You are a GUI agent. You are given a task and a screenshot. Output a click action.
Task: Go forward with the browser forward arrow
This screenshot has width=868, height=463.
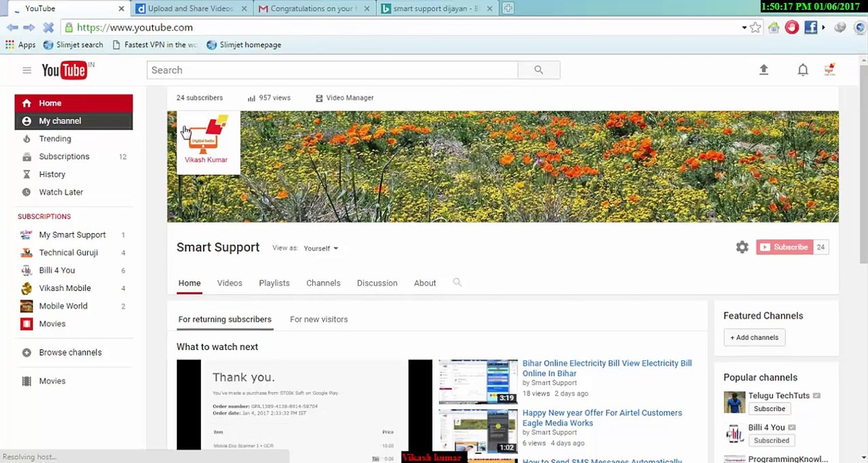tap(29, 28)
